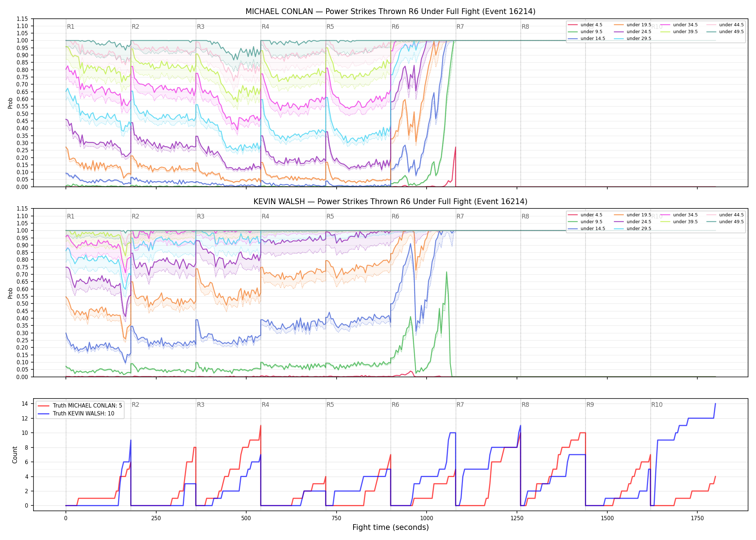Click y-axis tick 0.50 in Conlan chart
The width and height of the screenshot is (756, 540).
(22, 114)
